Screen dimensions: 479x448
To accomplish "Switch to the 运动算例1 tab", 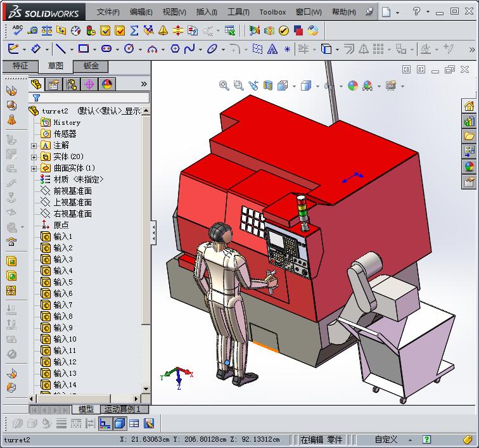I will click(x=125, y=409).
